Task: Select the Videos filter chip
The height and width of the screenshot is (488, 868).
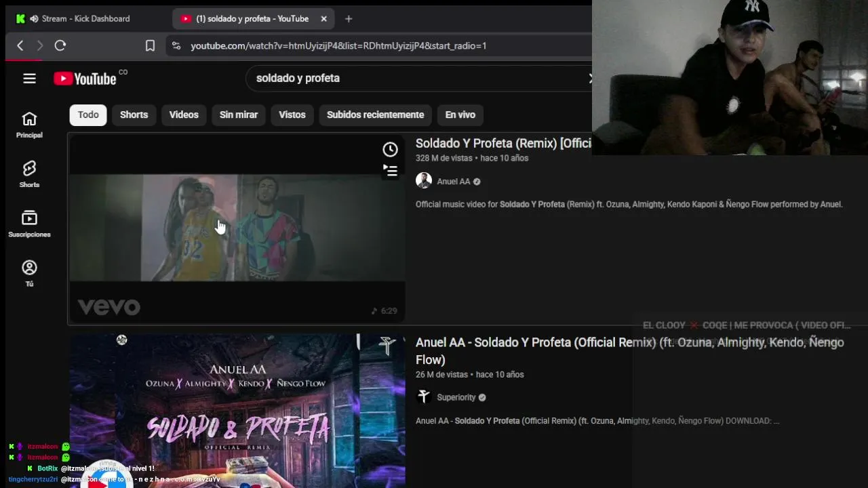Action: pos(184,115)
